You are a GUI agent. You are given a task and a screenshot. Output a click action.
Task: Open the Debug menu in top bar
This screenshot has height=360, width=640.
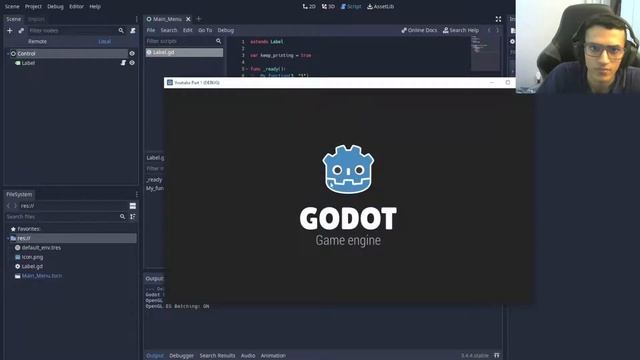(55, 7)
